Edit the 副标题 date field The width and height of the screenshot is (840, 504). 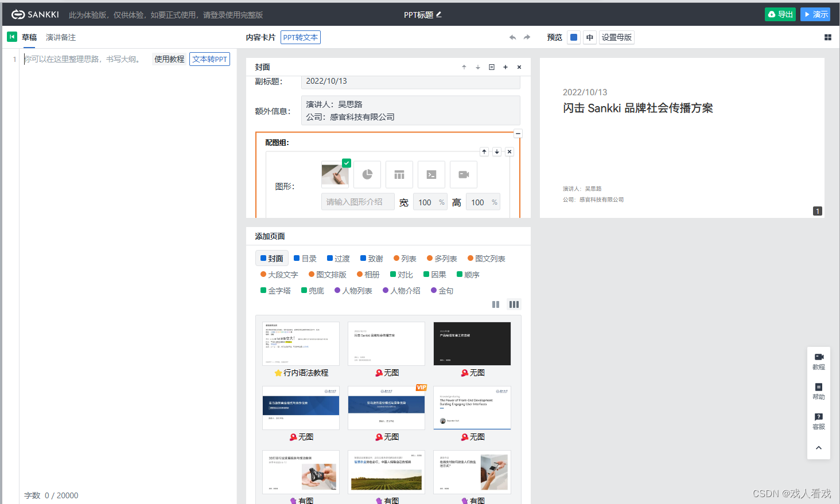(410, 82)
